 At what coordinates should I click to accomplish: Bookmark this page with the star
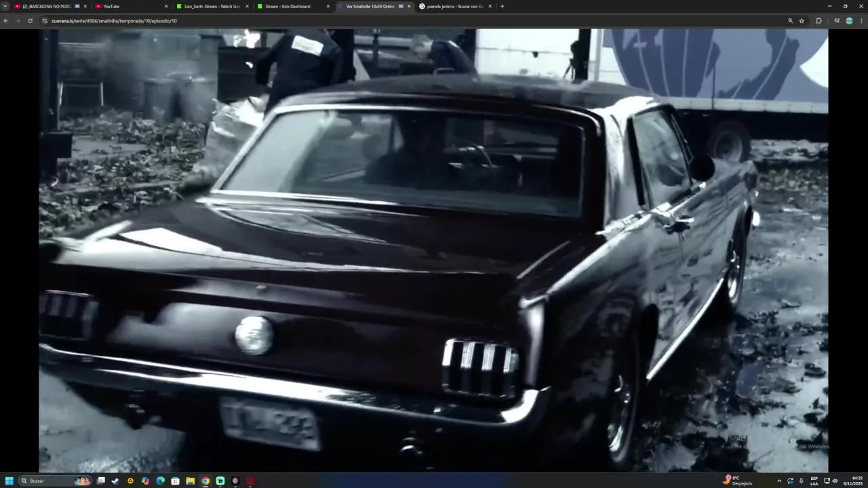802,21
